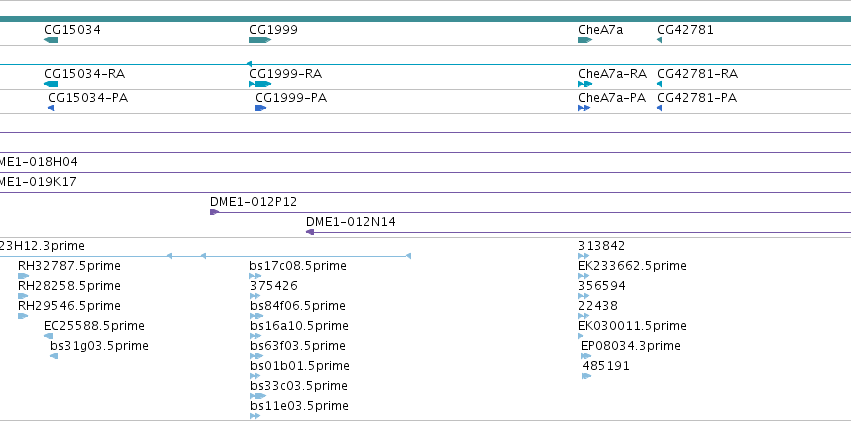This screenshot has width=851, height=421.
Task: Click the EP08034.3prime EST glyph
Action: pyautogui.click(x=586, y=356)
